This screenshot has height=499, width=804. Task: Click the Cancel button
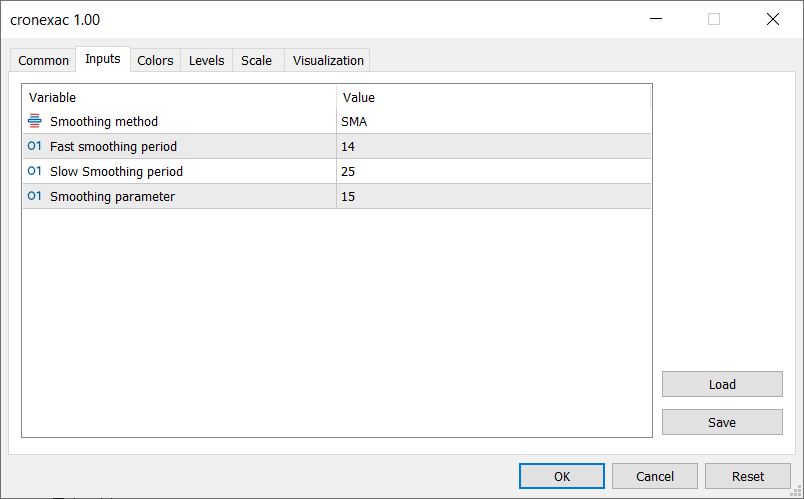click(x=655, y=476)
